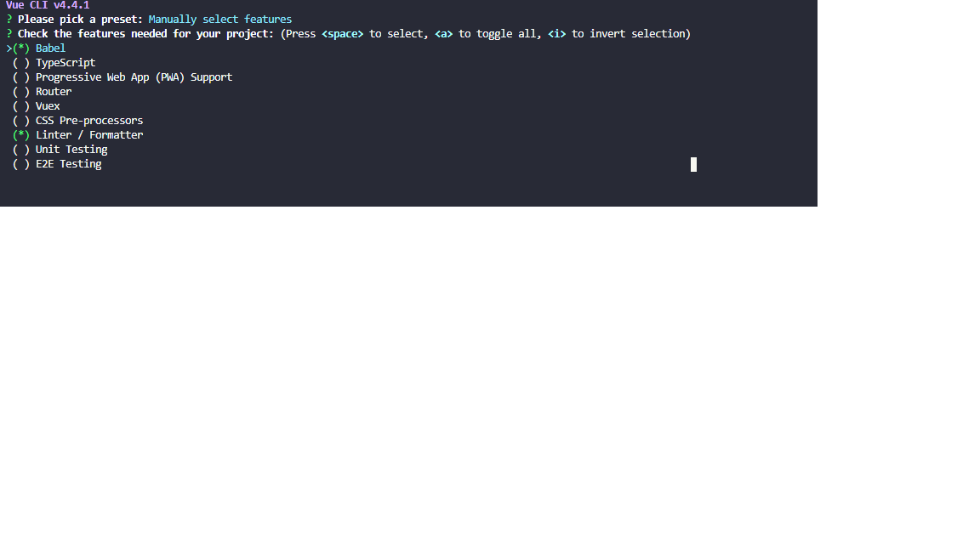Click the <space> key hint
This screenshot has width=980, height=551.
coord(342,34)
